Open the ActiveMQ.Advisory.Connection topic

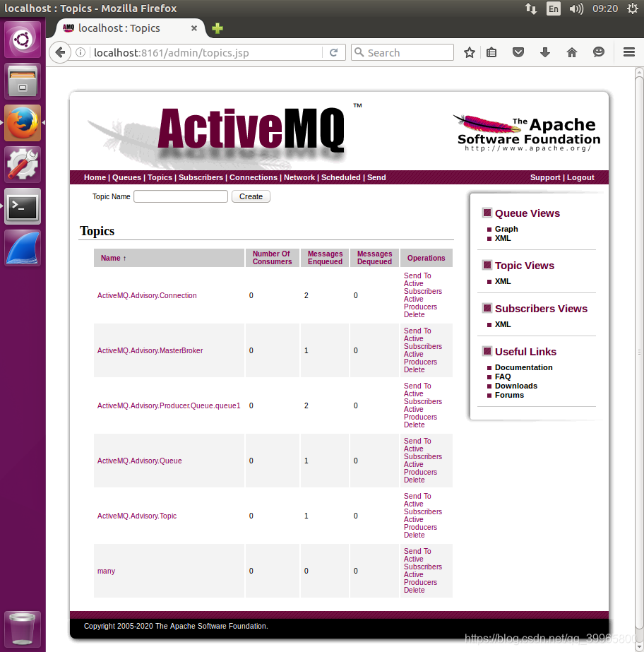147,295
